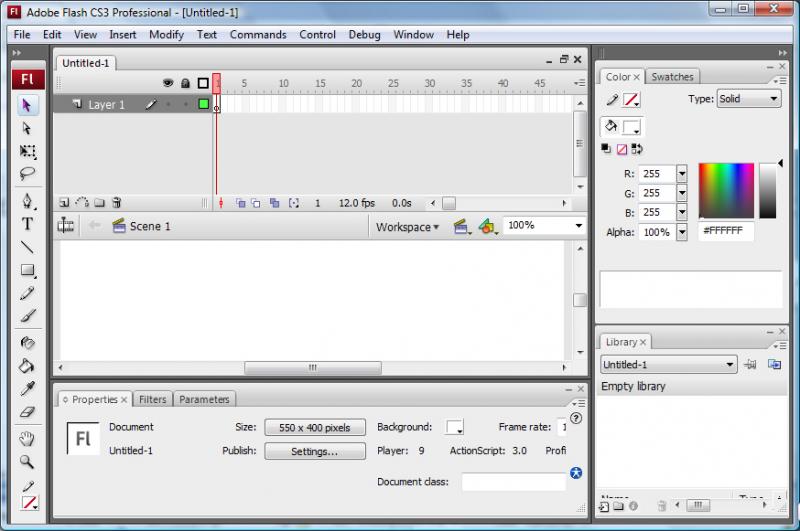
Task: Open the G value dropdown arrow
Action: 682,193
